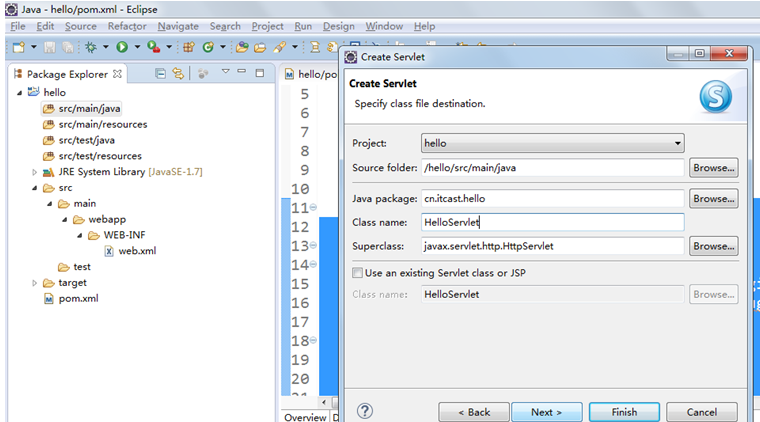The height and width of the screenshot is (422, 760).
Task: Click the help question mark icon
Action: click(365, 411)
